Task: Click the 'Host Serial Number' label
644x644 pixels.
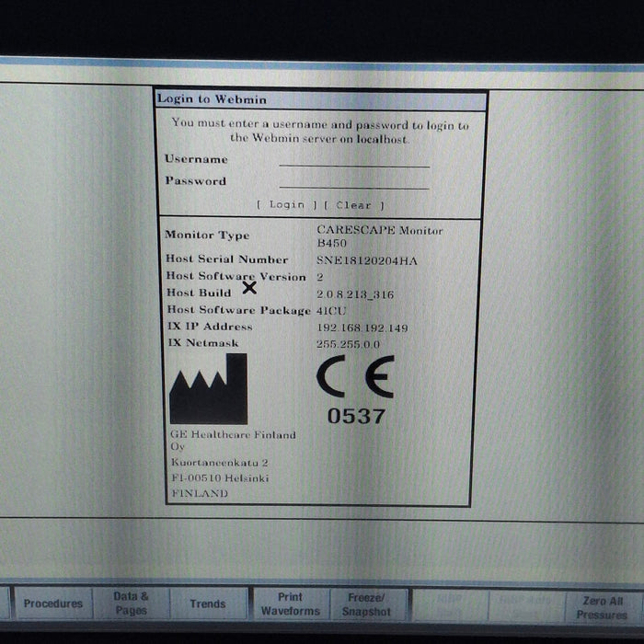Action: [x=226, y=259]
